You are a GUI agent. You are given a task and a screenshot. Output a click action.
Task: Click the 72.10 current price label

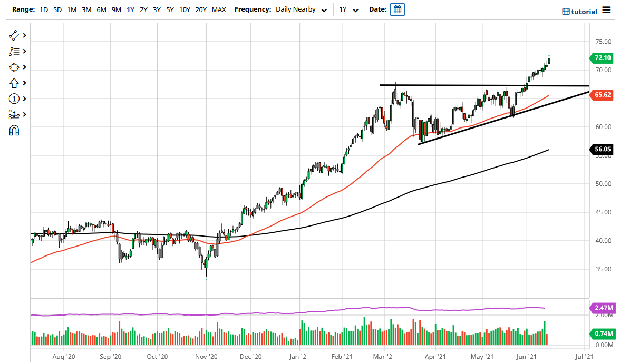pos(601,58)
